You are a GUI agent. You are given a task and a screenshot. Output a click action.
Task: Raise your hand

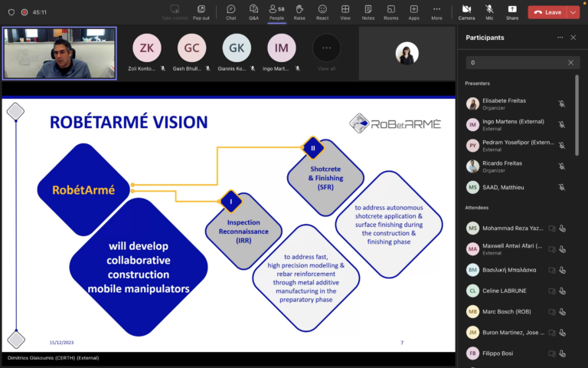(299, 12)
